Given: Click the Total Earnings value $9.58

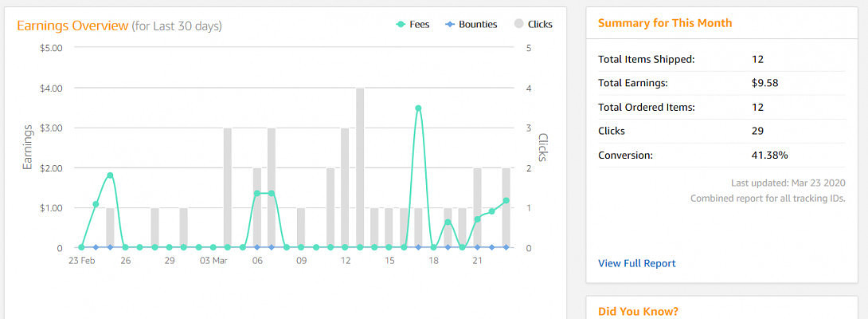Looking at the screenshot, I should (x=764, y=83).
